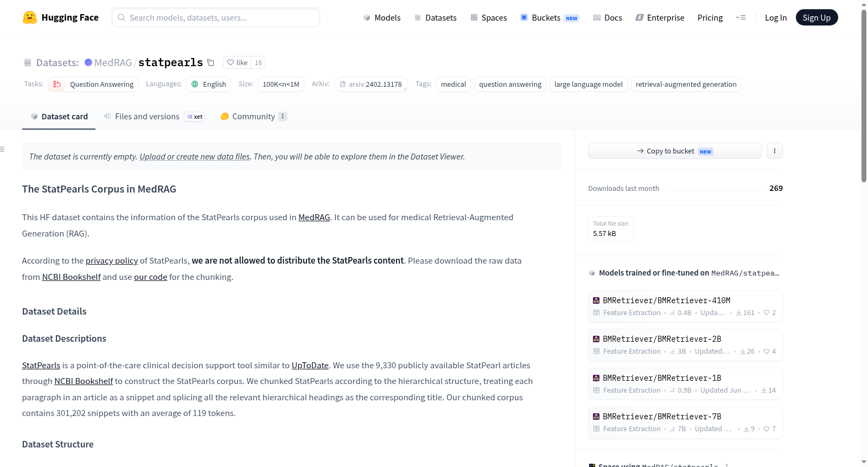
Task: Click the Sign Up button
Action: (816, 17)
